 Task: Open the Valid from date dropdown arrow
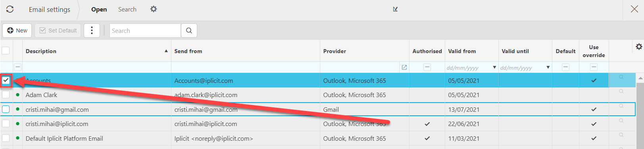point(494,67)
